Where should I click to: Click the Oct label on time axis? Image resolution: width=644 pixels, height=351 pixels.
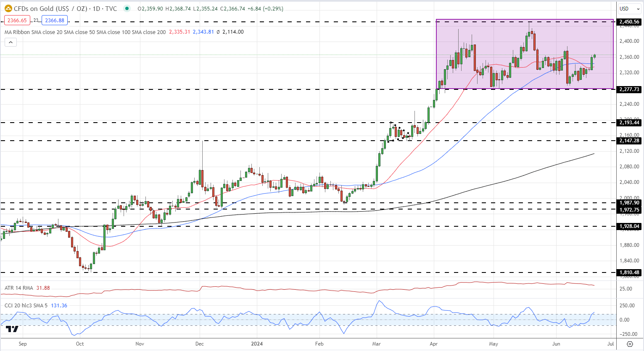[80, 344]
